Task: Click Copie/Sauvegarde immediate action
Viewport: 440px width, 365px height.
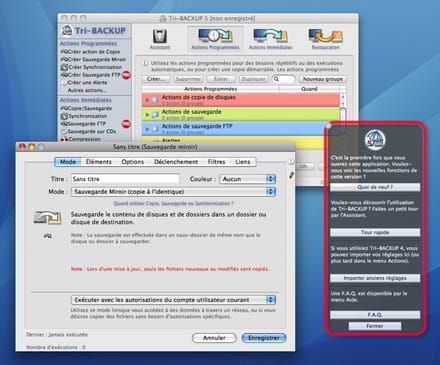Action: (x=86, y=108)
